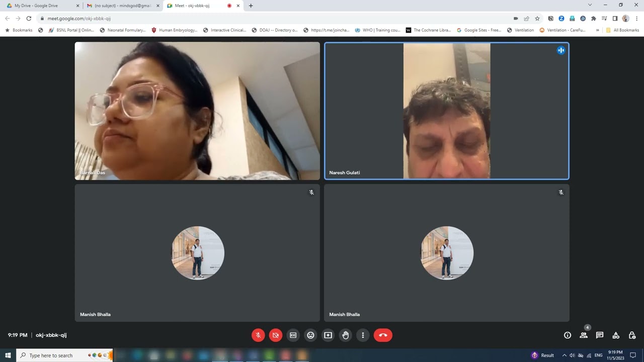The height and width of the screenshot is (362, 644).
Task: Expand the tab search chevron
Action: point(590,5)
